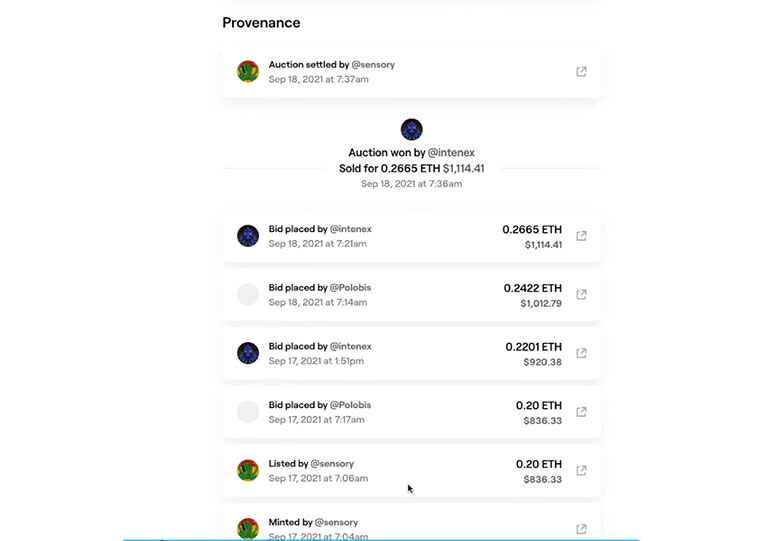Click 'Sep 17, 2021 at 1:51pm' timestamp
The height and width of the screenshot is (541, 763).
[x=316, y=361]
